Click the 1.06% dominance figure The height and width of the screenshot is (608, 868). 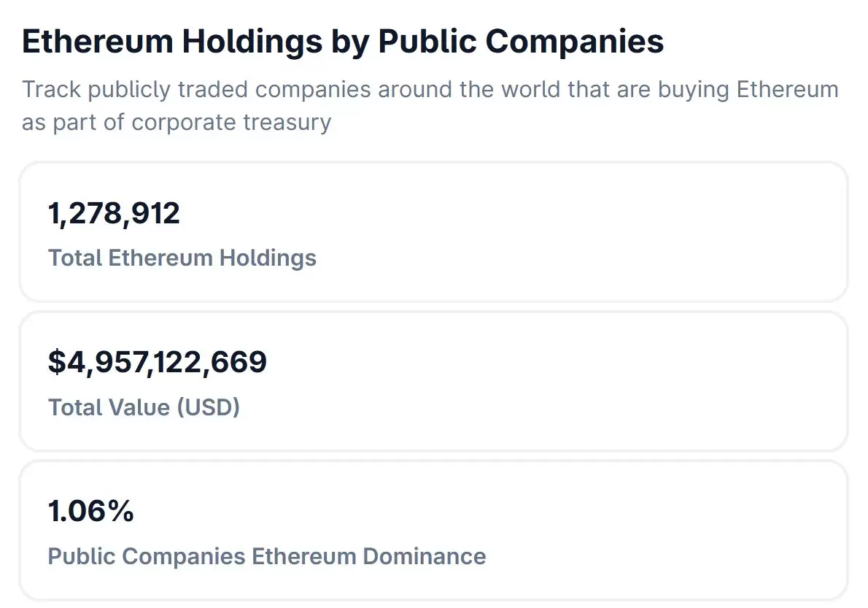[x=90, y=510]
